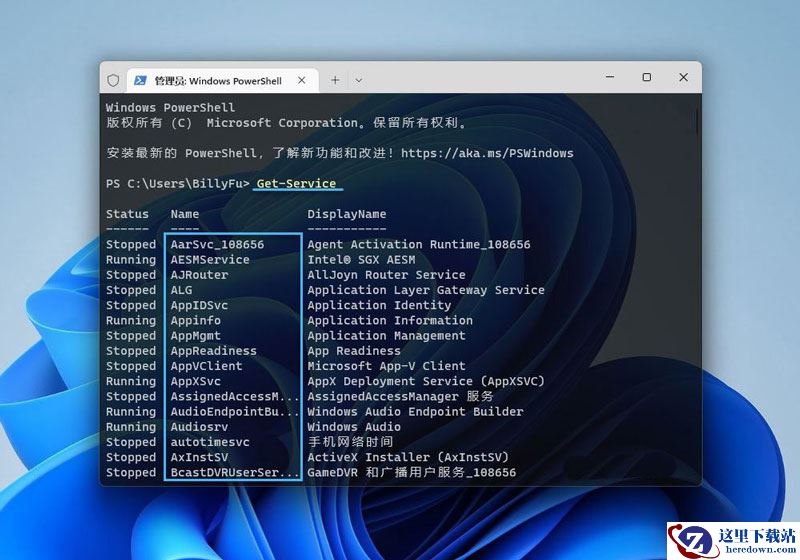Click the Stopped status beside AJRouter
This screenshot has height=560, width=800.
click(131, 275)
